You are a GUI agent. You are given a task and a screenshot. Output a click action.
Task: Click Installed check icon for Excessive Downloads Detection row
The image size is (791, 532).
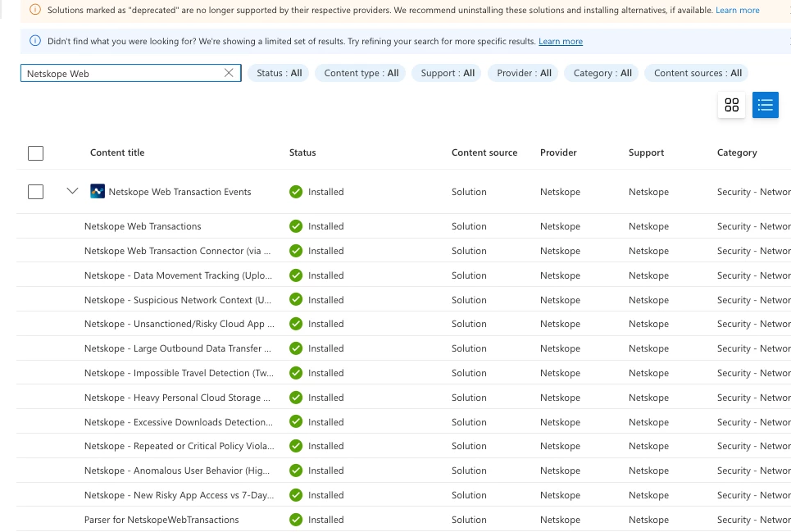pyautogui.click(x=296, y=422)
